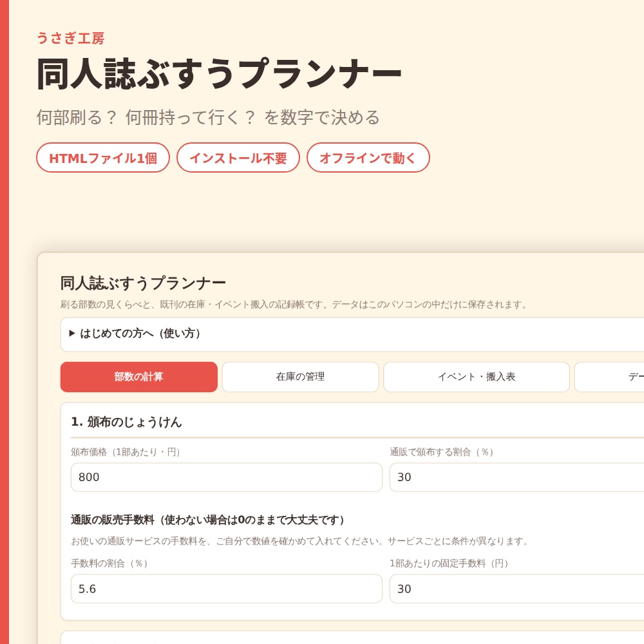Click the 頒布価格 input field showing 800
This screenshot has height=644, width=644.
tap(226, 477)
